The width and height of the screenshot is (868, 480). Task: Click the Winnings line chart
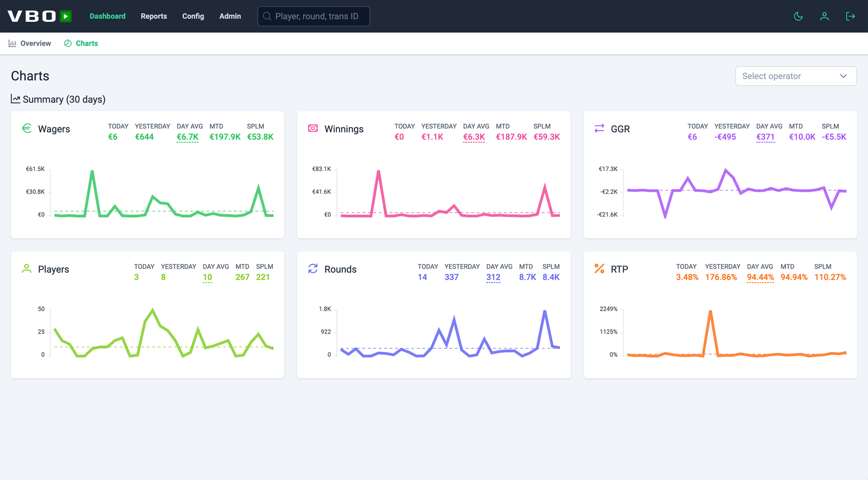pyautogui.click(x=450, y=194)
